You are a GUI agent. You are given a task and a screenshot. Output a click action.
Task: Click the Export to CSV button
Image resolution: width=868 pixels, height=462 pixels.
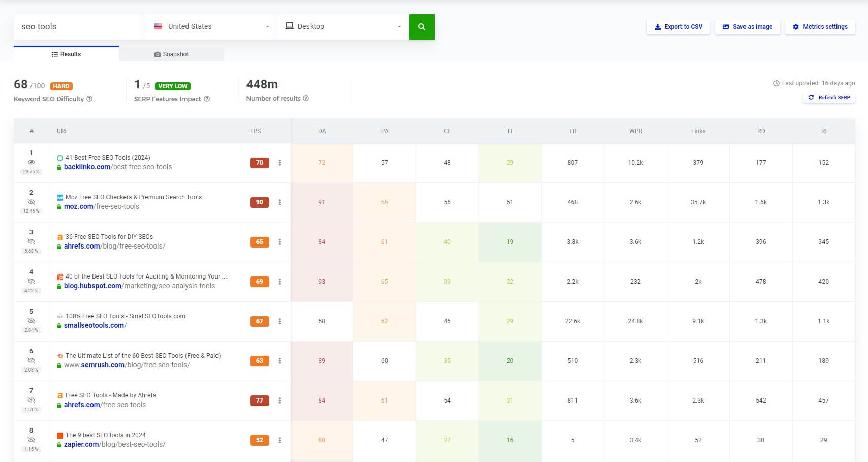[678, 27]
